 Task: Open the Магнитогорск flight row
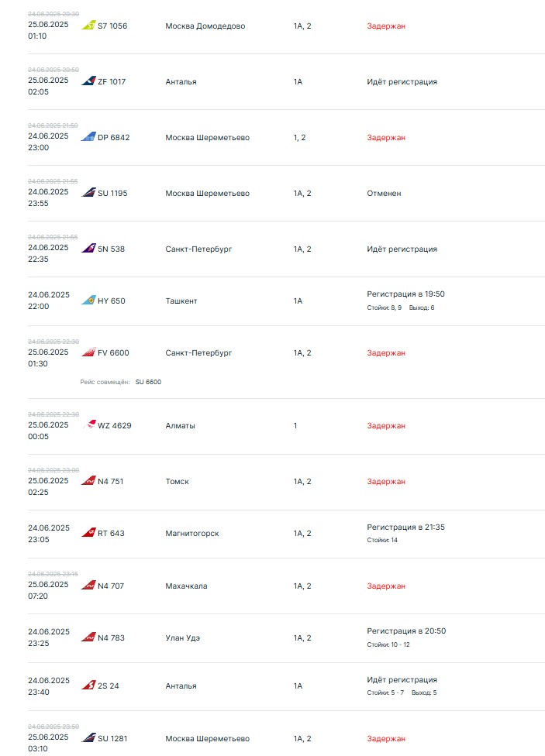point(191,533)
